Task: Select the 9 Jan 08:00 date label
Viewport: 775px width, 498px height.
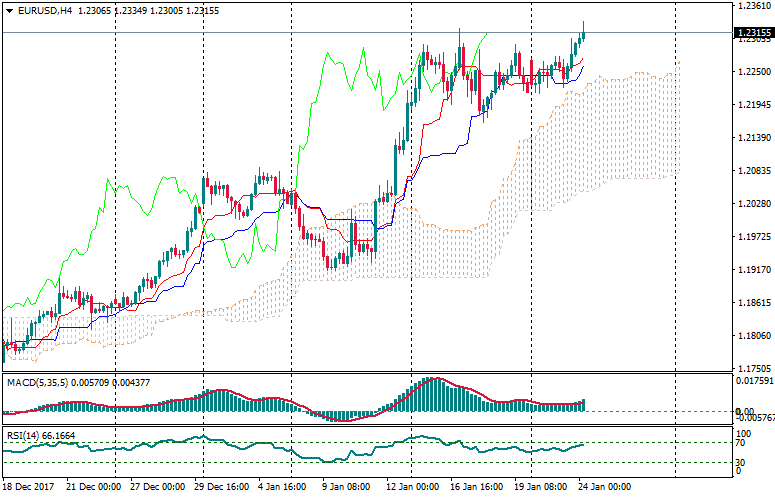Action: pyautogui.click(x=347, y=487)
